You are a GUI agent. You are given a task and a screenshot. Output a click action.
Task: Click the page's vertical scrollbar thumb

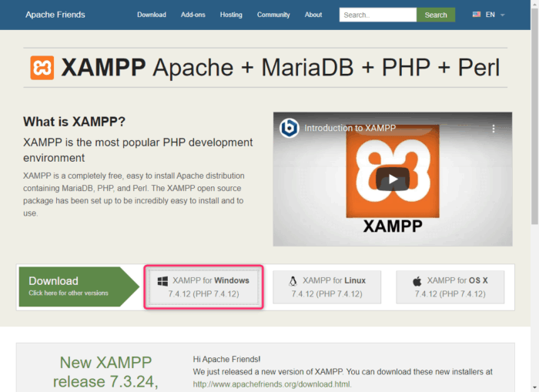[x=534, y=117]
